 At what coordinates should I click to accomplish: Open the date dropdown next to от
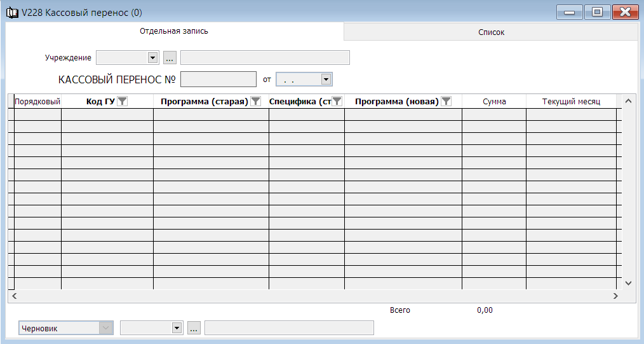(x=326, y=79)
